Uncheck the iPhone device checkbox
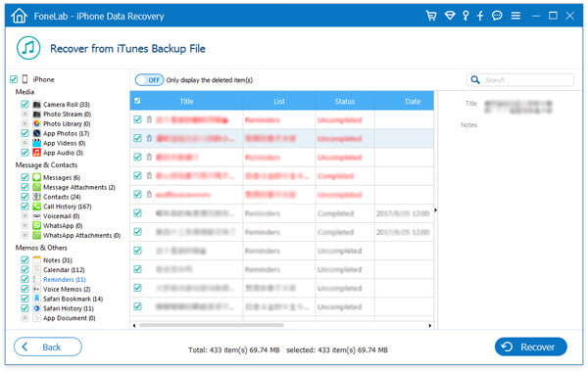This screenshot has width=588, height=371. click(14, 79)
